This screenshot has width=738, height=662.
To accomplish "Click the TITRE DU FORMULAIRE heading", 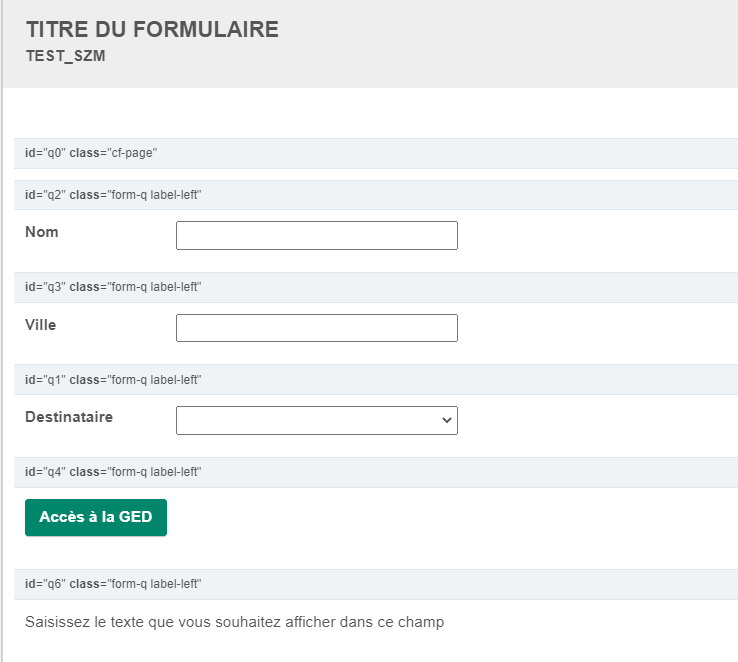I will point(152,30).
